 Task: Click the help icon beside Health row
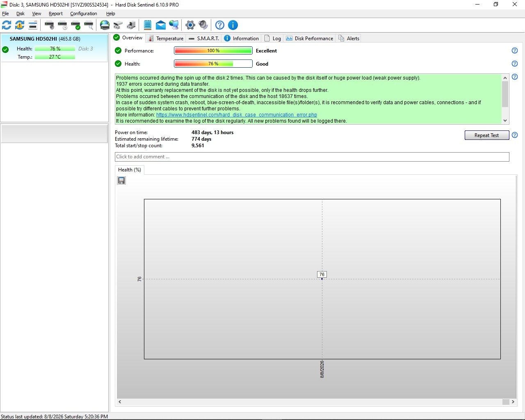tap(515, 64)
